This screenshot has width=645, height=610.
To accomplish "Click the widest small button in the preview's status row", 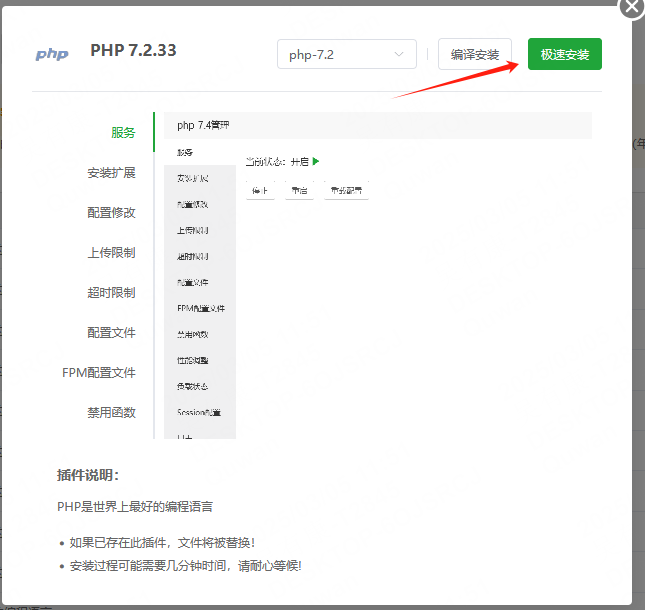I will pos(346,190).
